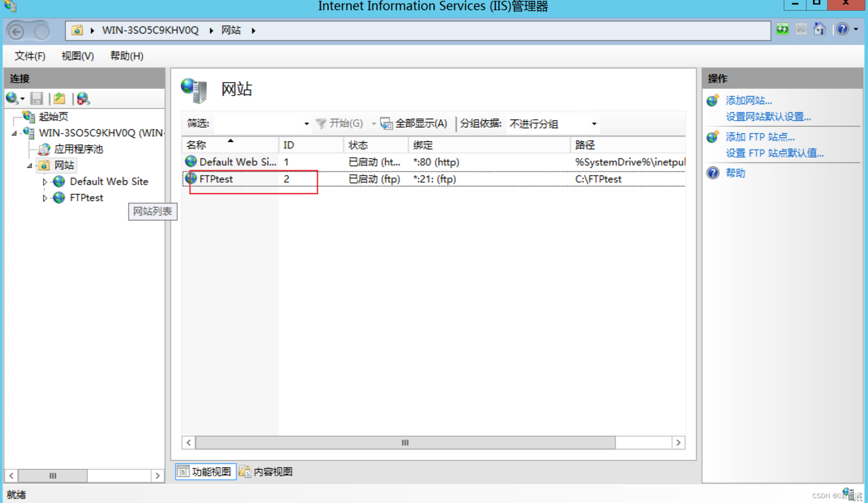Select the Default Web Site row in list
Viewport: 868px width, 503px height.
coord(237,162)
